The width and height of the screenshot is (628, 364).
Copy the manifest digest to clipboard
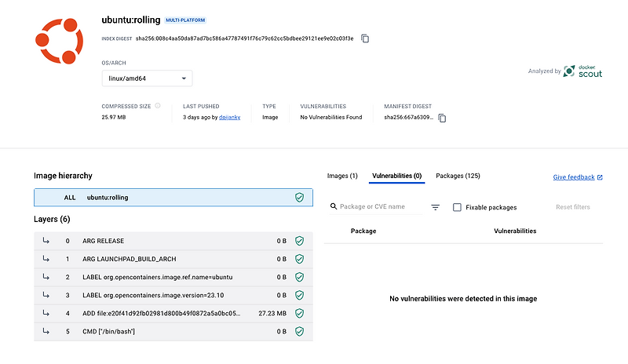coord(442,118)
